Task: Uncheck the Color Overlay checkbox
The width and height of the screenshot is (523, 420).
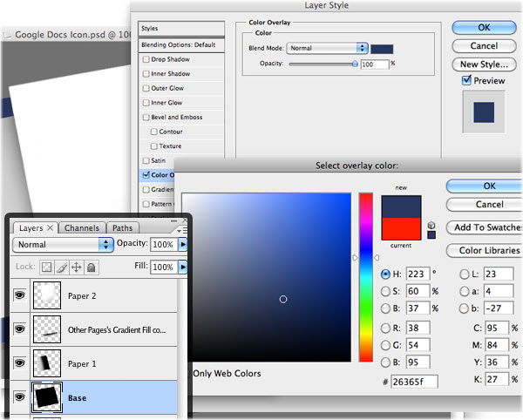Action: pos(146,174)
